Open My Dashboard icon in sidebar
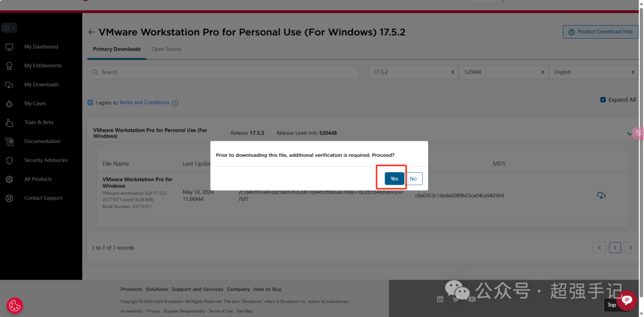 coord(10,47)
